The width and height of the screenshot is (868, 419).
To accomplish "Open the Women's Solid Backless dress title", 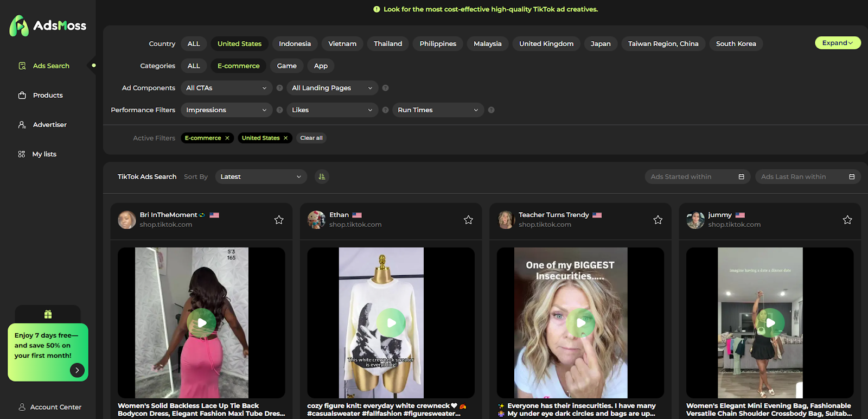I will [201, 410].
